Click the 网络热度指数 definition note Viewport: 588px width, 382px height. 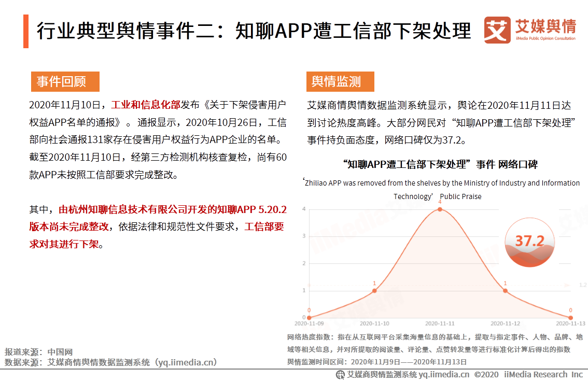tap(435, 344)
